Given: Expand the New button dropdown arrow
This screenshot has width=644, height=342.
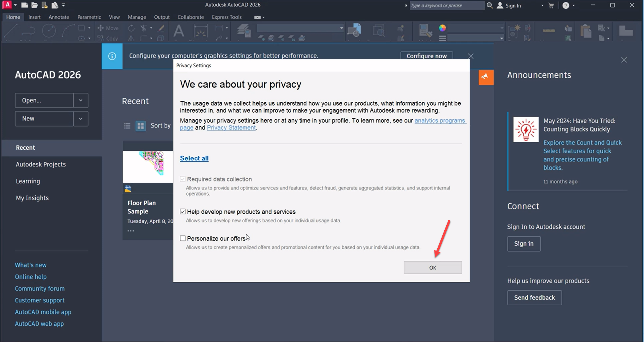Looking at the screenshot, I should click(80, 119).
